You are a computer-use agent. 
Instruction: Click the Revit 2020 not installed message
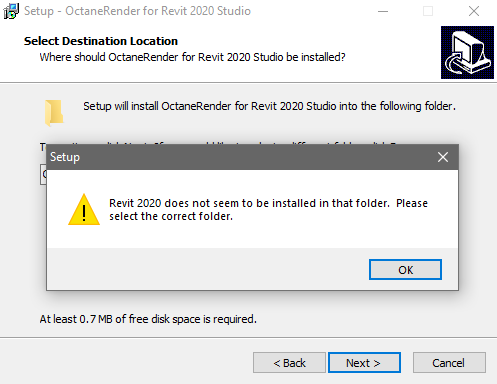point(268,210)
